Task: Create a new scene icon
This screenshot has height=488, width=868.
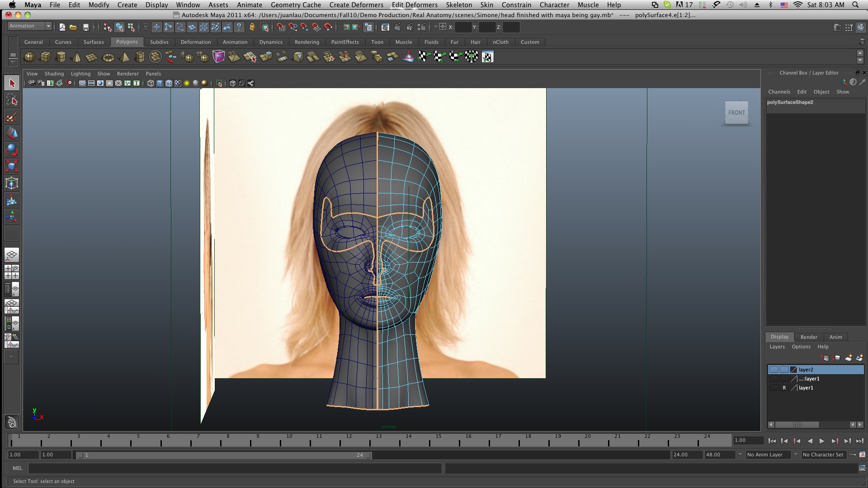Action: pyautogui.click(x=62, y=28)
